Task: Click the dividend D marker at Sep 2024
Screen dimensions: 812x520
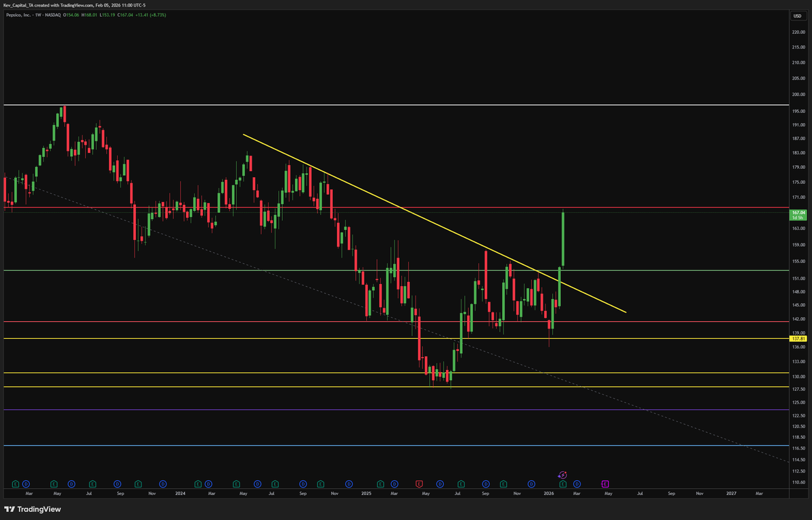Action: 302,483
